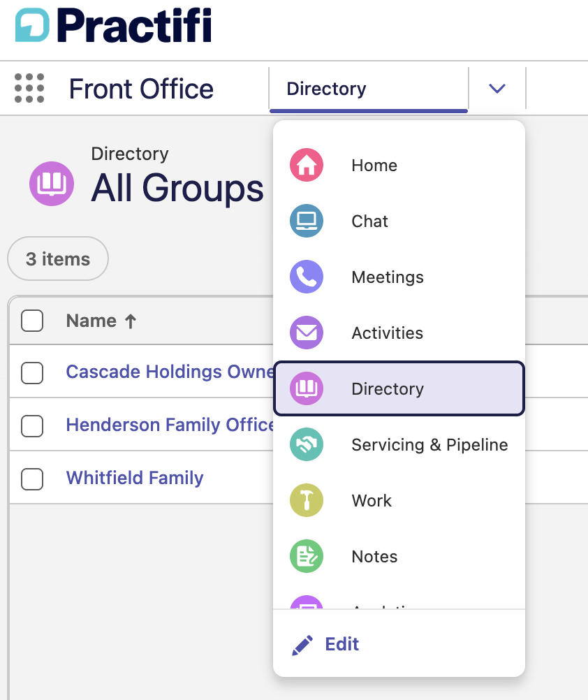Collapse the navigation menu chevron
This screenshot has height=700, width=588.
click(x=497, y=89)
